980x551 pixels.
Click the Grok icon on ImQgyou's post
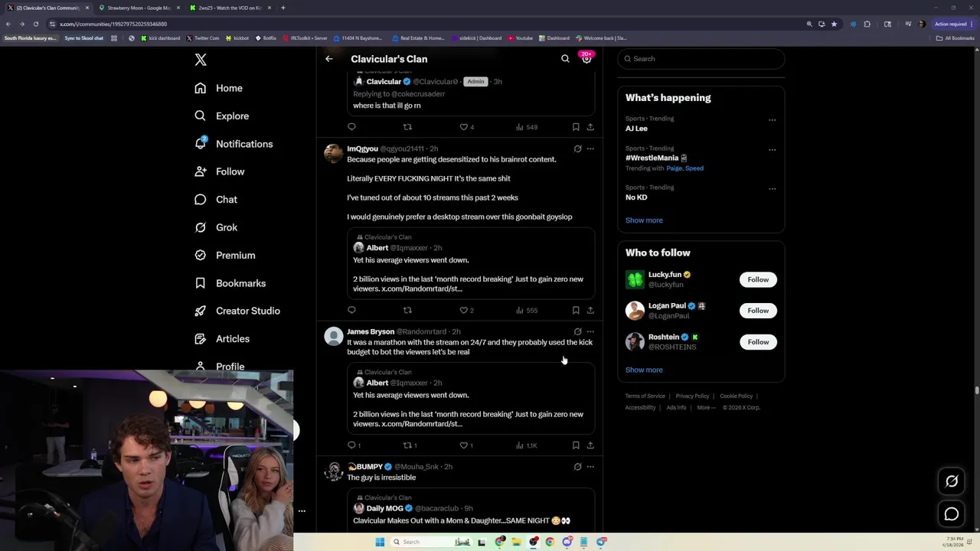[577, 148]
